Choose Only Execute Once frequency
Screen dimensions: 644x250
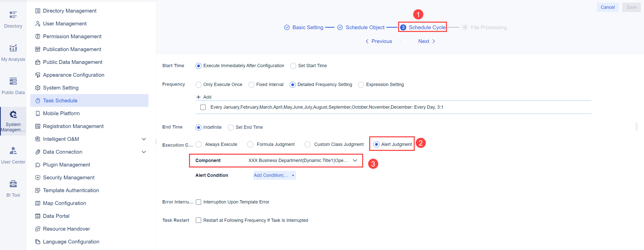(198, 85)
